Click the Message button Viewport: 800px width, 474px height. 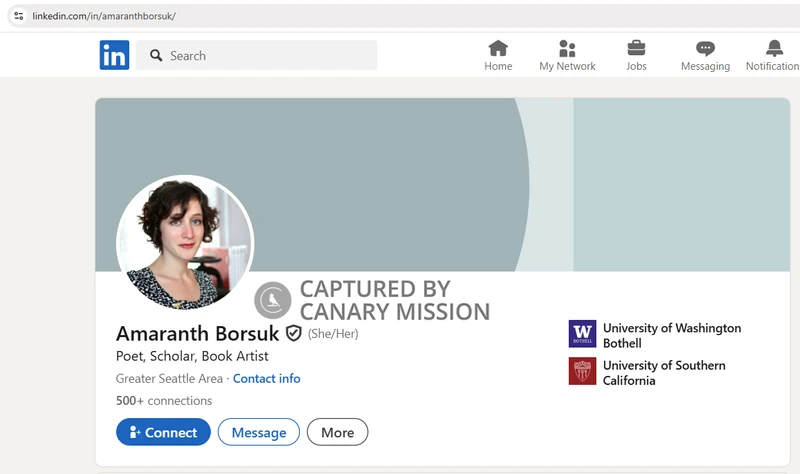click(259, 432)
